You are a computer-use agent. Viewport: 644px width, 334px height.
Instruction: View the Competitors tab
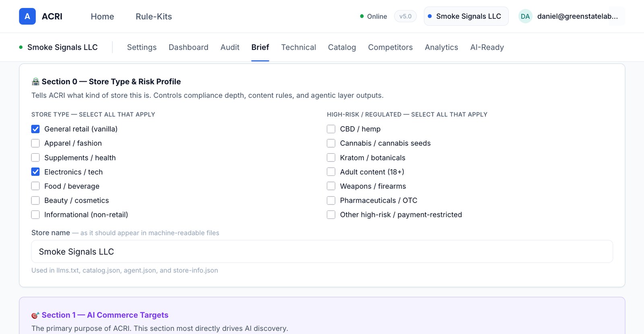tap(390, 47)
